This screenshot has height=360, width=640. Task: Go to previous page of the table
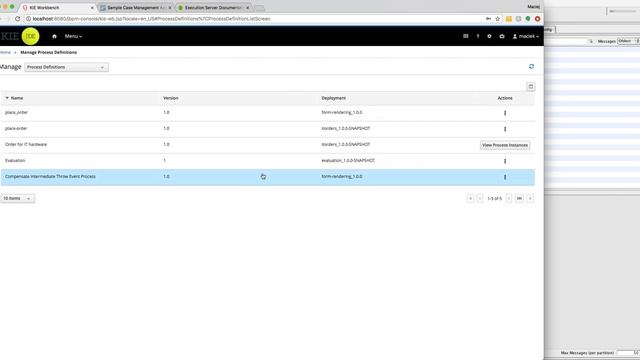[x=480, y=198]
